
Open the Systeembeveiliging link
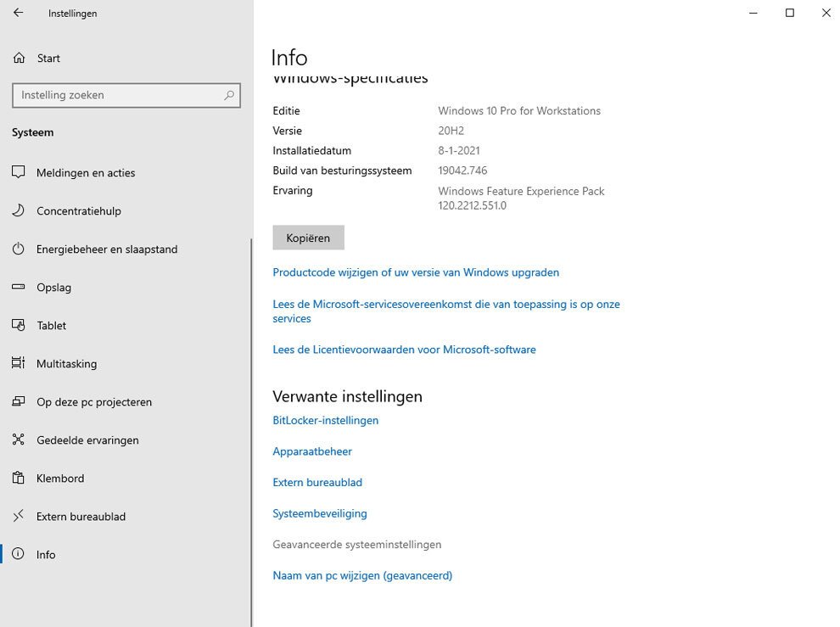click(x=320, y=513)
